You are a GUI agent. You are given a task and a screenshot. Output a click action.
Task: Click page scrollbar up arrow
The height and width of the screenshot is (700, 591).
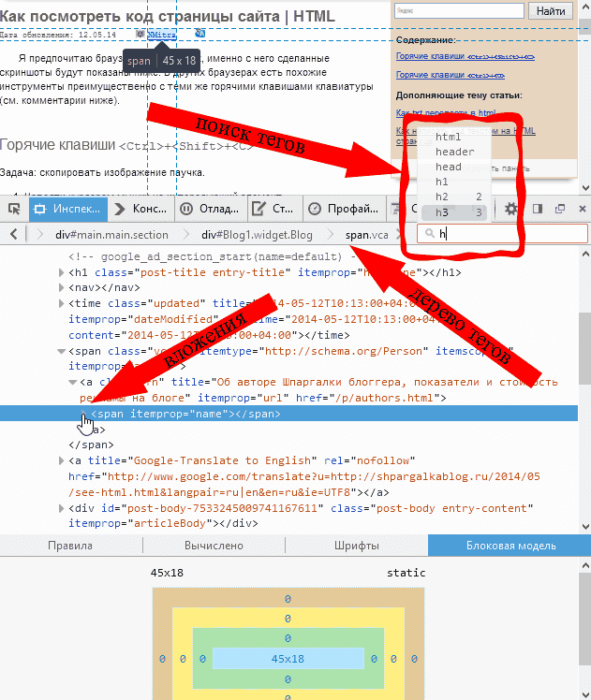click(x=584, y=7)
